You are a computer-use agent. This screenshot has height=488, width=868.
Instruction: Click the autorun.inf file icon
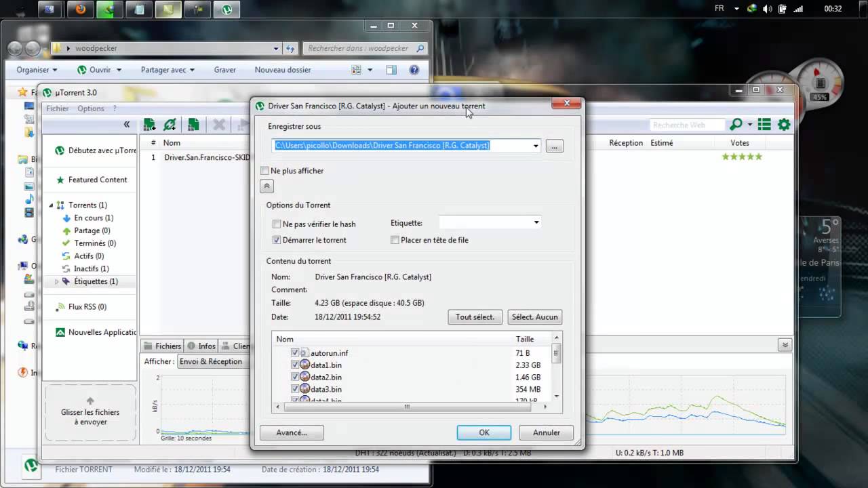coord(304,353)
